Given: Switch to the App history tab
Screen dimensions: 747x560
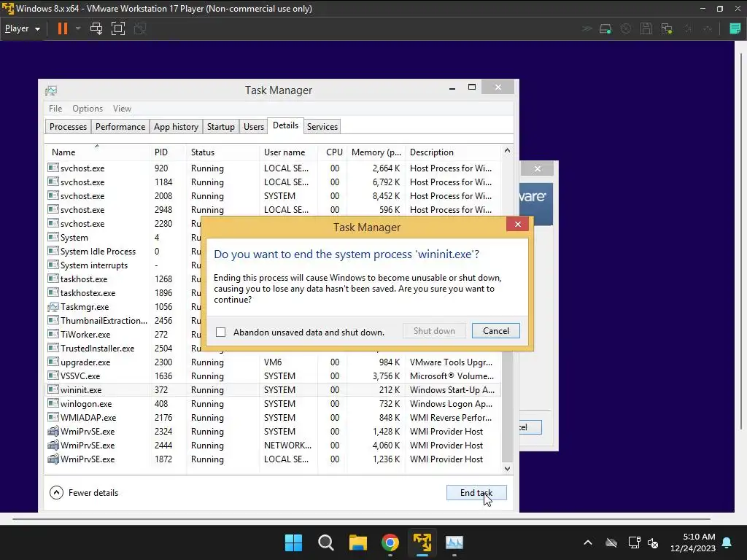Looking at the screenshot, I should (x=176, y=127).
